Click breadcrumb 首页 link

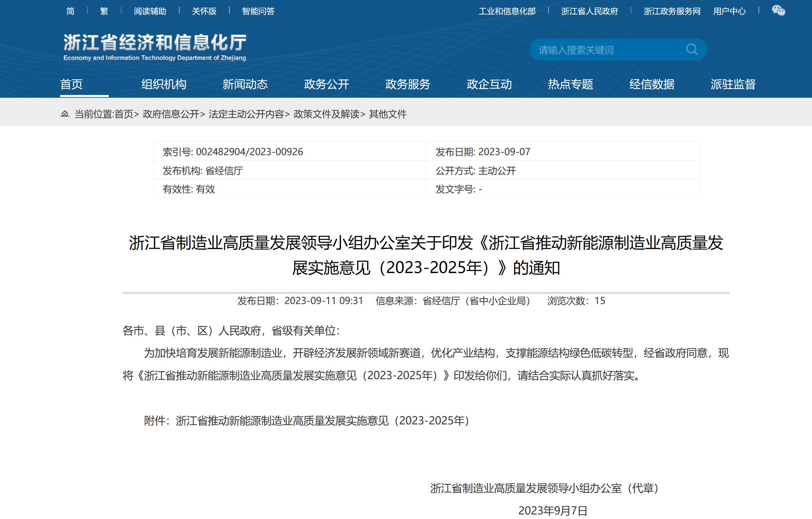coord(124,114)
